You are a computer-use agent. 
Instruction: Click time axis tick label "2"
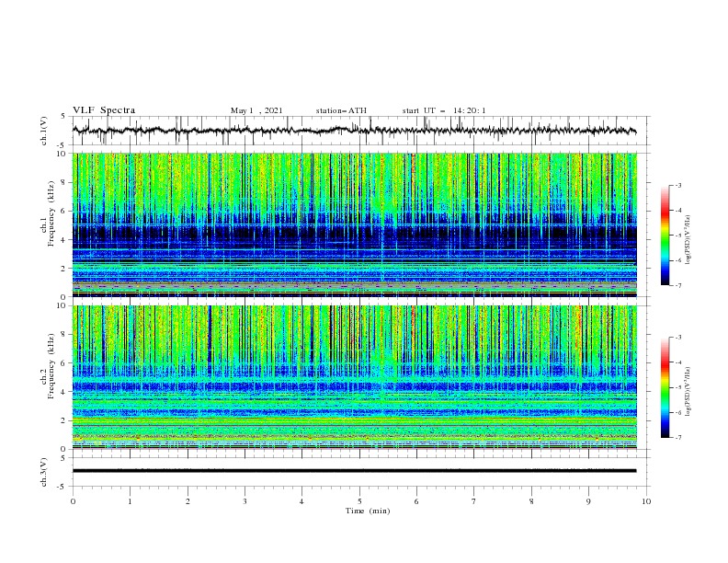(188, 501)
